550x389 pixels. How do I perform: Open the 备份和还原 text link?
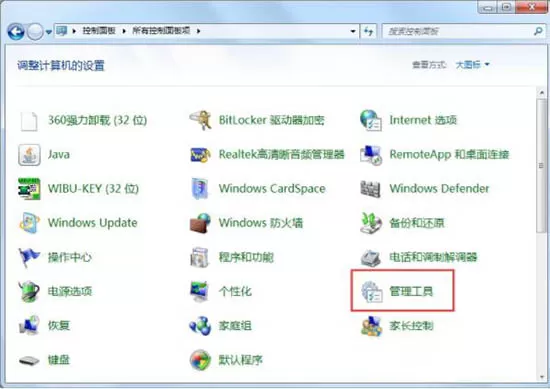pyautogui.click(x=417, y=223)
